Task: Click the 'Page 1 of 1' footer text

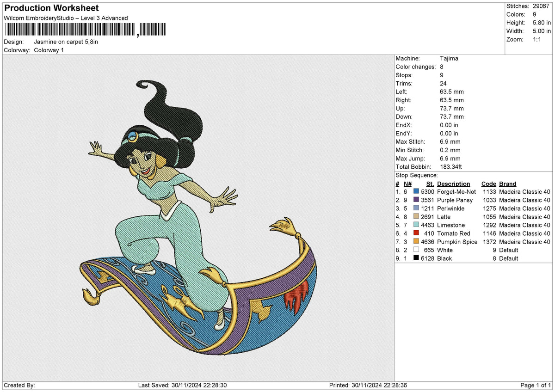Action: click(536, 385)
